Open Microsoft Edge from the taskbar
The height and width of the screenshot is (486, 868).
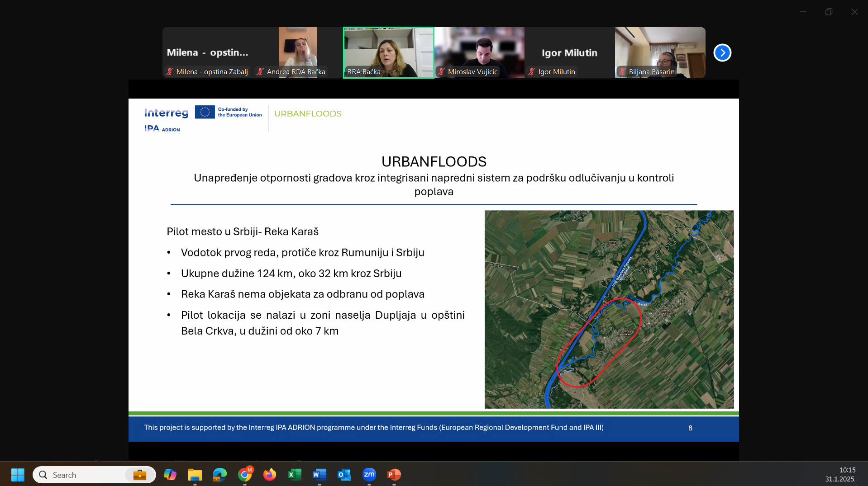pyautogui.click(x=220, y=474)
